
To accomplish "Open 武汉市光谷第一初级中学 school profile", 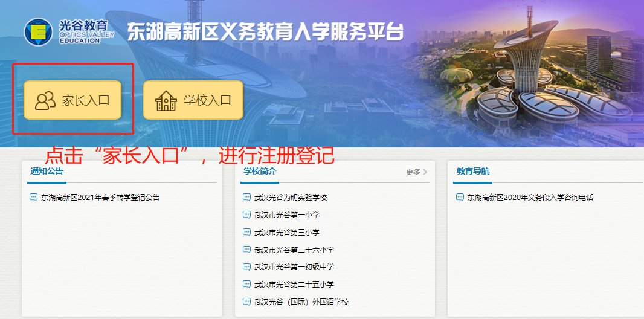I will (x=294, y=267).
